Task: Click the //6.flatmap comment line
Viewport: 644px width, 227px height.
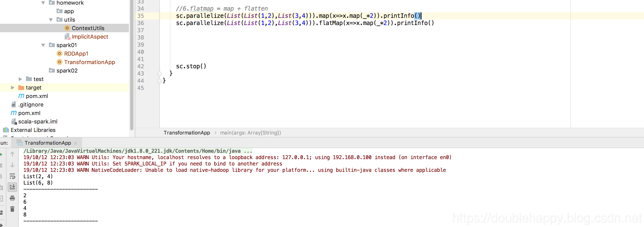Action: coord(222,9)
